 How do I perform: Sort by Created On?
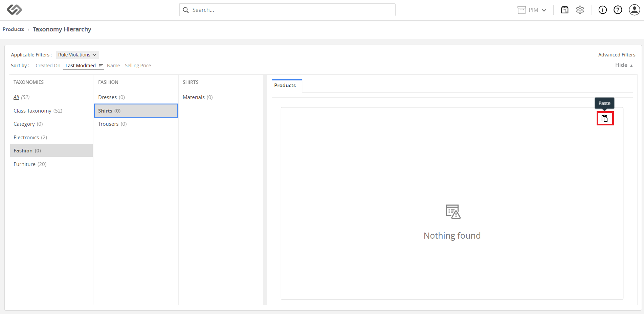48,66
